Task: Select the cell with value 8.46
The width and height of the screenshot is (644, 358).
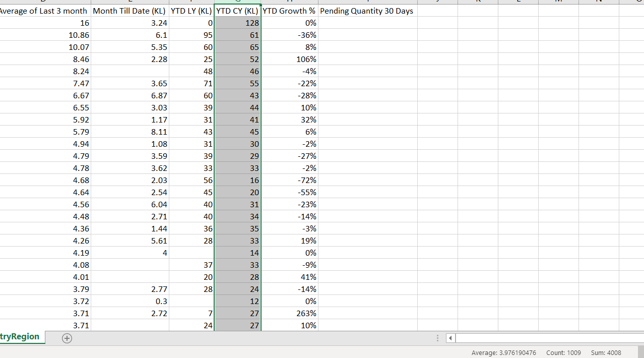Action: (45, 59)
